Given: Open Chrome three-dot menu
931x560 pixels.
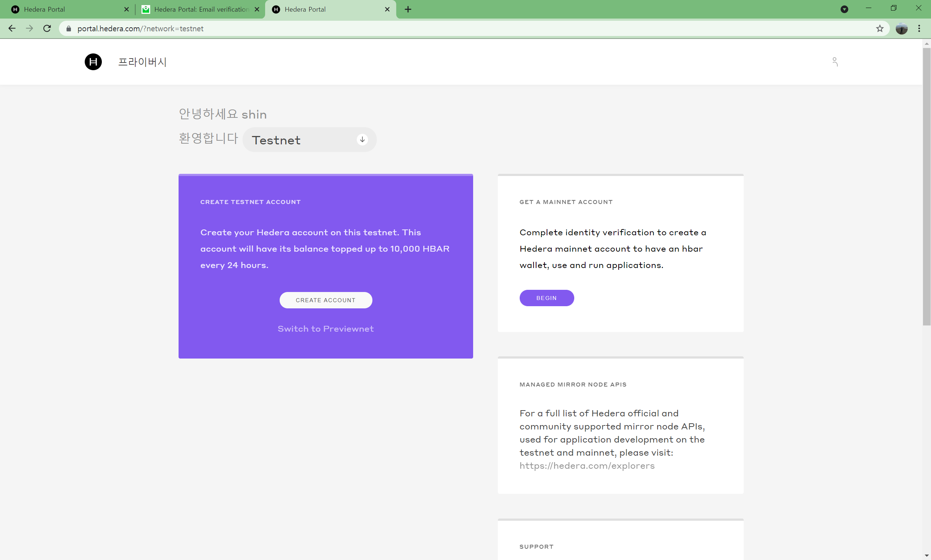Looking at the screenshot, I should click(919, 28).
